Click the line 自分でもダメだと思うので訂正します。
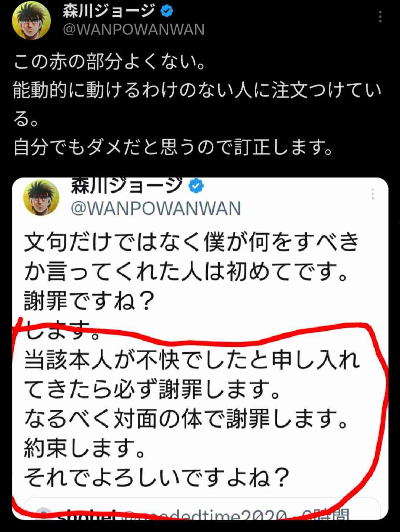The image size is (400, 532). coord(173,147)
